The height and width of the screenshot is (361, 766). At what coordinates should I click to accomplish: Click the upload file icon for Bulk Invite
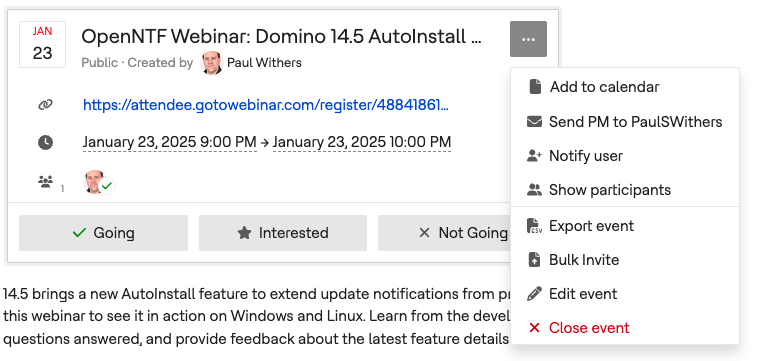point(534,260)
